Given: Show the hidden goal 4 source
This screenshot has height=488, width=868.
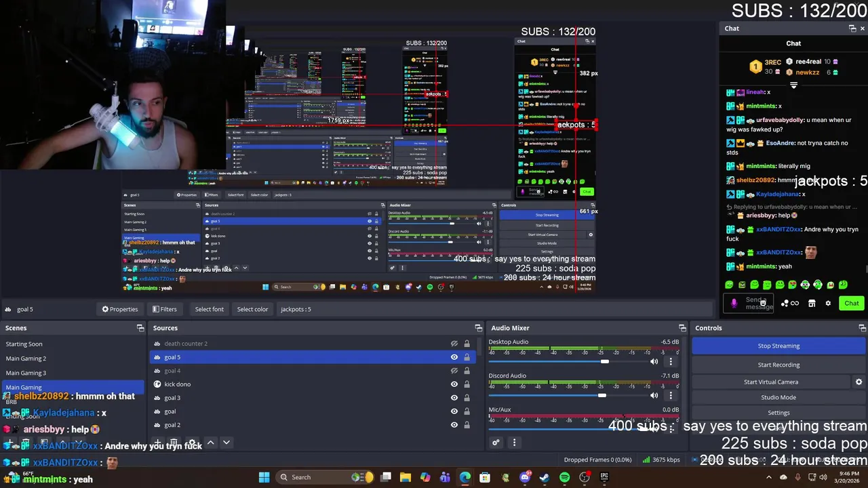Looking at the screenshot, I should (x=454, y=371).
